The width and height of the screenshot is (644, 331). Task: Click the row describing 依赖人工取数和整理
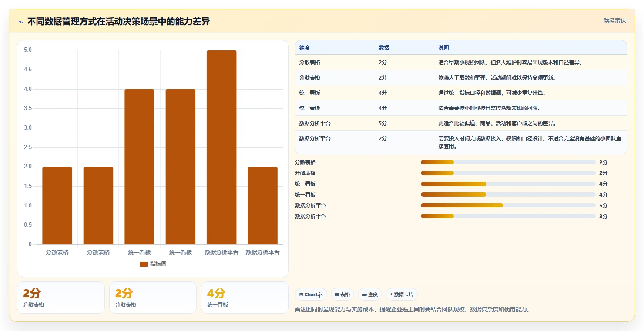pos(461,77)
